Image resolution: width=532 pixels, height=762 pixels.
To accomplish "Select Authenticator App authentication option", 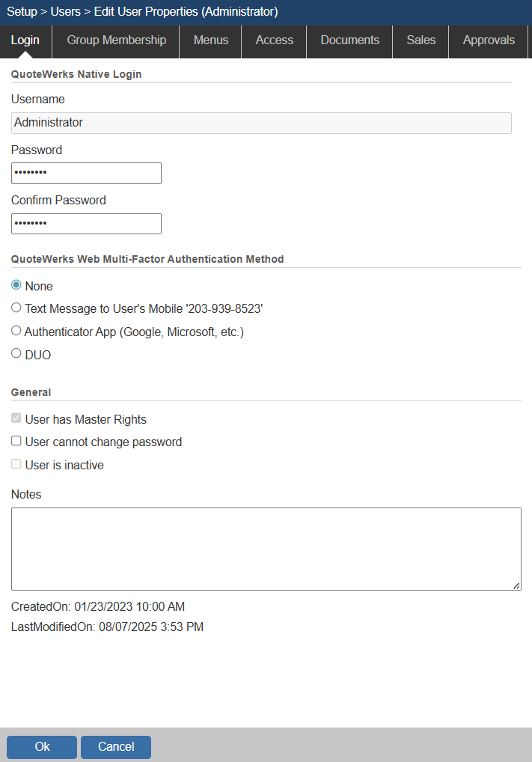I will (x=16, y=330).
